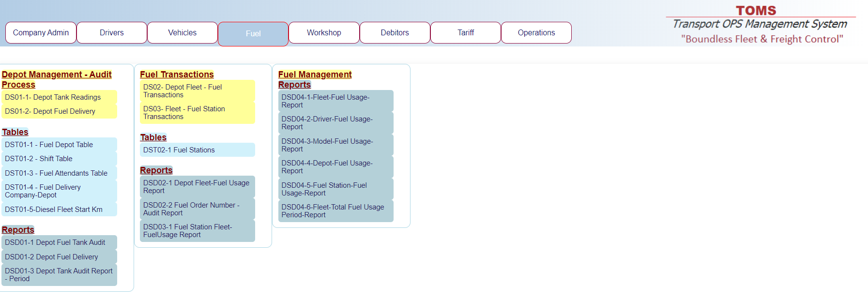Open DS03 Fleet Fuel Station Transactions
The height and width of the screenshot is (300, 868).
[184, 113]
